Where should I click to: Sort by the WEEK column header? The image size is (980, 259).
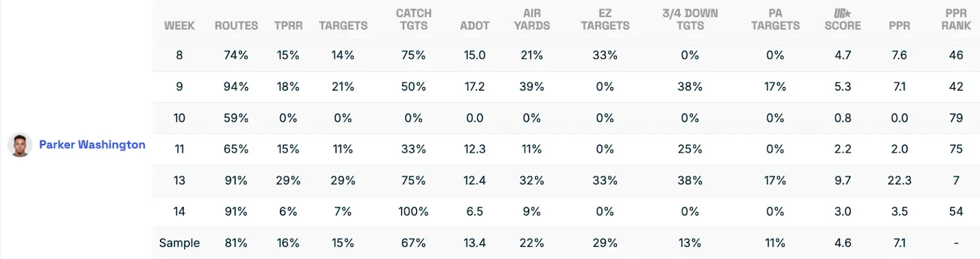point(179,26)
